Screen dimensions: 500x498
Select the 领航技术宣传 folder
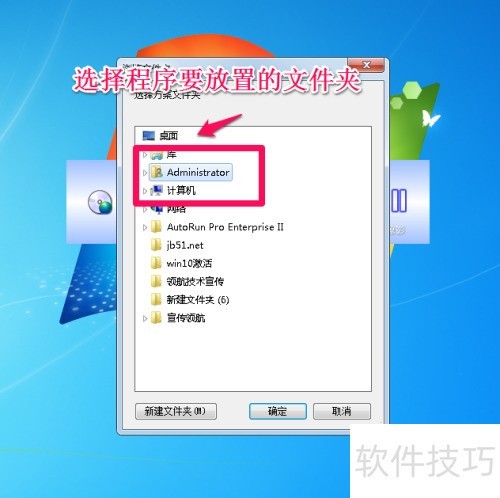pyautogui.click(x=187, y=282)
